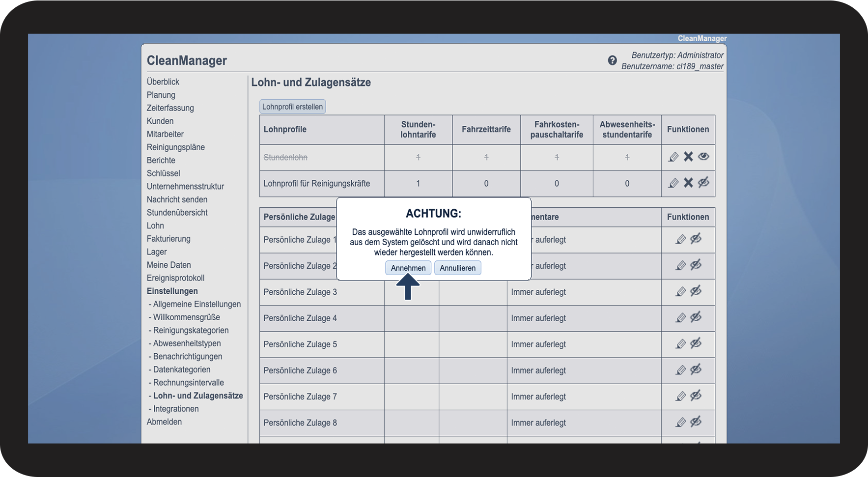Viewport: 868px width, 477px height.
Task: Edit Persönliche Zulage 7 with pencil icon
Action: coord(680,396)
